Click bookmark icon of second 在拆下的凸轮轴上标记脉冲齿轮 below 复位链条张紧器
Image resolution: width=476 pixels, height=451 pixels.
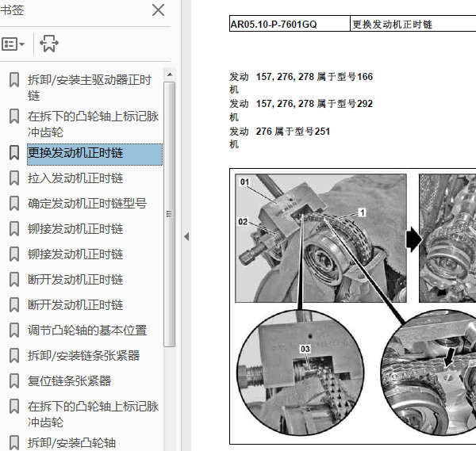14,407
